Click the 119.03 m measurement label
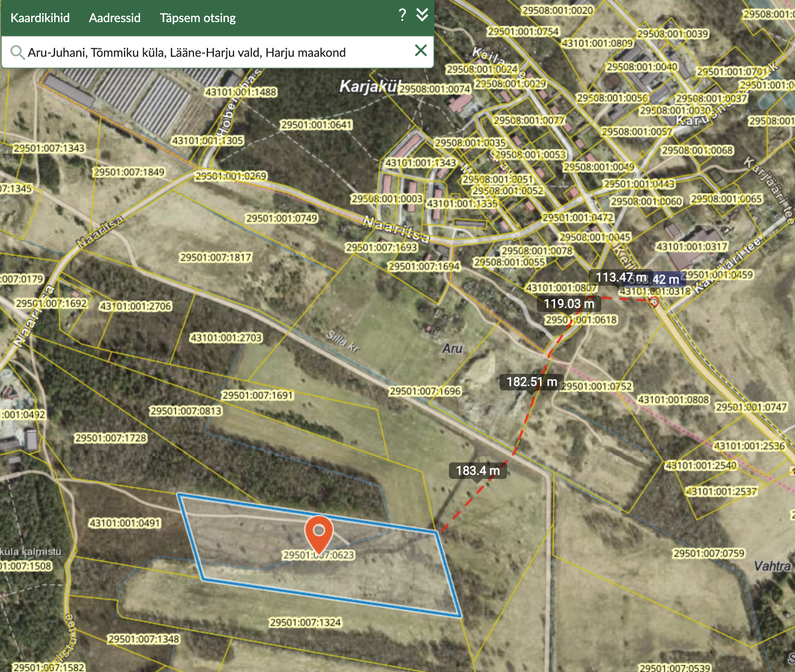Screen dimensions: 795x672 (569, 303)
